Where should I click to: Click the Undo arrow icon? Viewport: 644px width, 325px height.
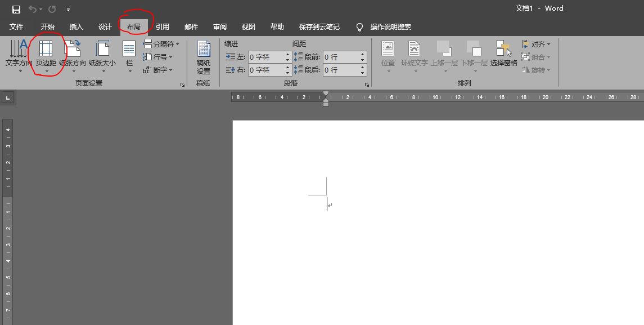click(x=33, y=9)
